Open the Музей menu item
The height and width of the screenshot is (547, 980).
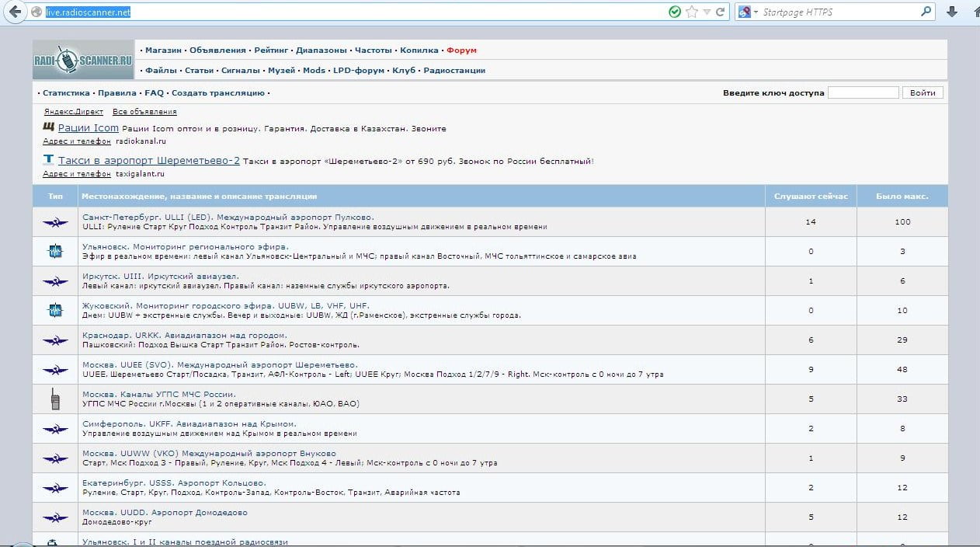(x=282, y=70)
